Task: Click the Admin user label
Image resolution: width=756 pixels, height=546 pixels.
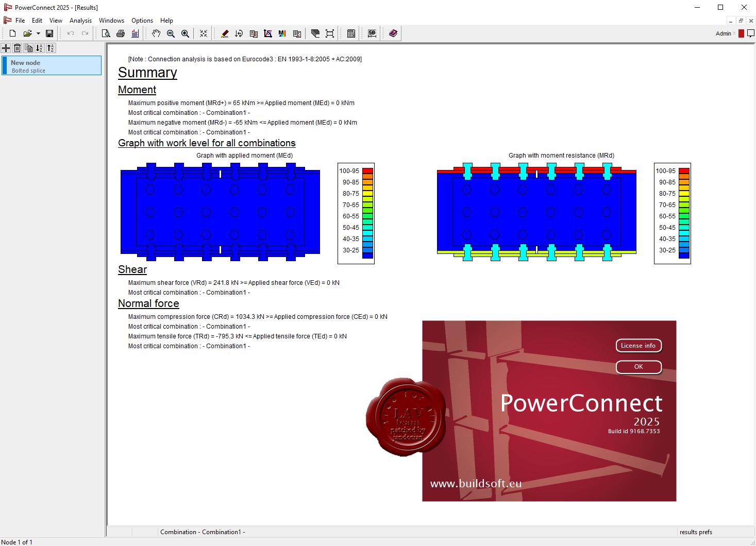Action: (x=723, y=33)
